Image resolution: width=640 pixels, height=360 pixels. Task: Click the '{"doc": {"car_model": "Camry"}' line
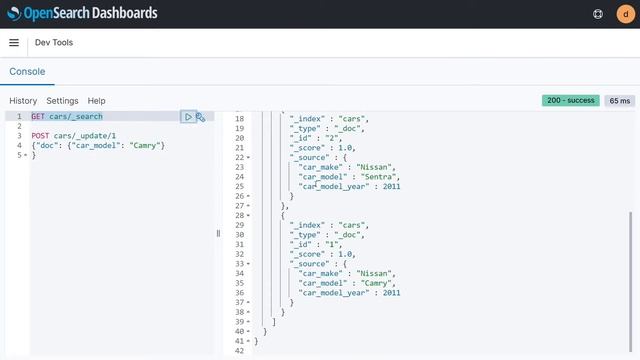(98, 145)
